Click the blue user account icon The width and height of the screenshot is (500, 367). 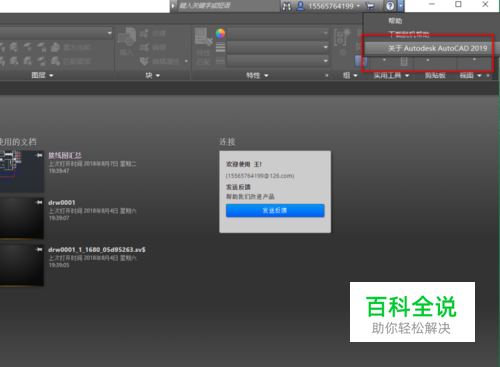[300, 6]
